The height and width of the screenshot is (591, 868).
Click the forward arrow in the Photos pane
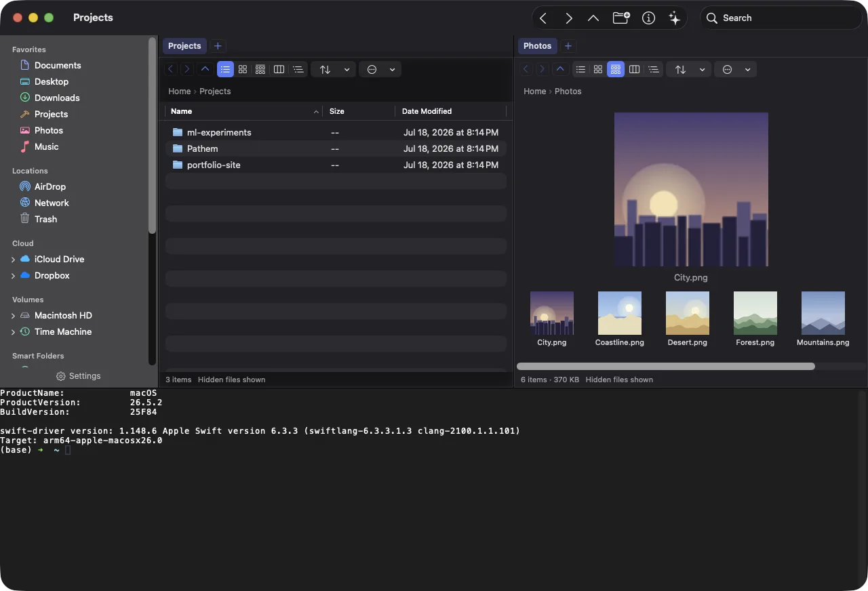pos(542,69)
